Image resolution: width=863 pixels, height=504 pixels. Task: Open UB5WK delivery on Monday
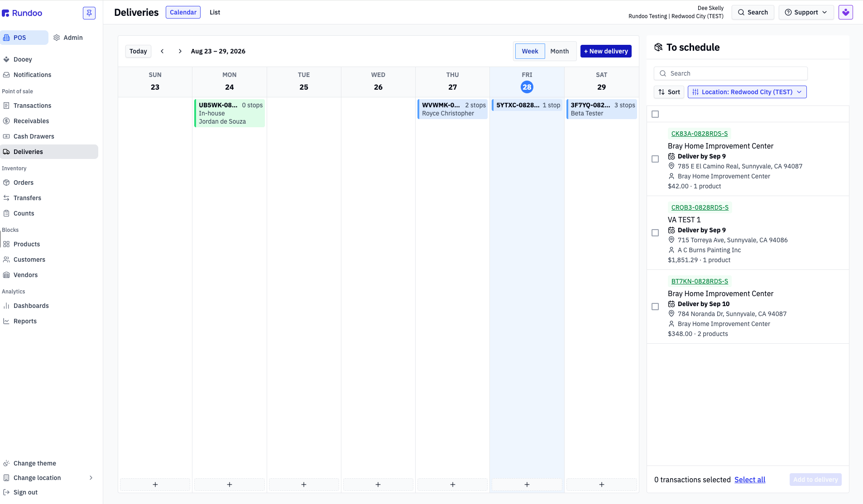click(230, 113)
